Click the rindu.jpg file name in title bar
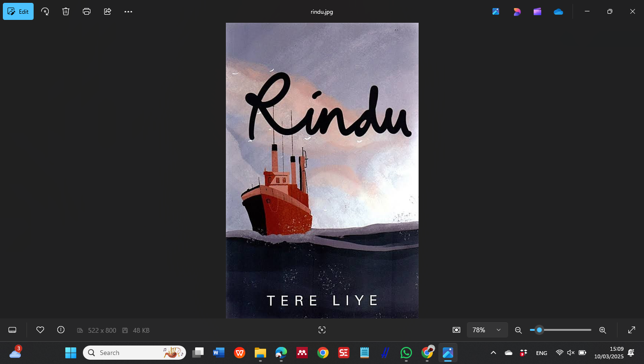Screen dimensions: 644x364 322,11
